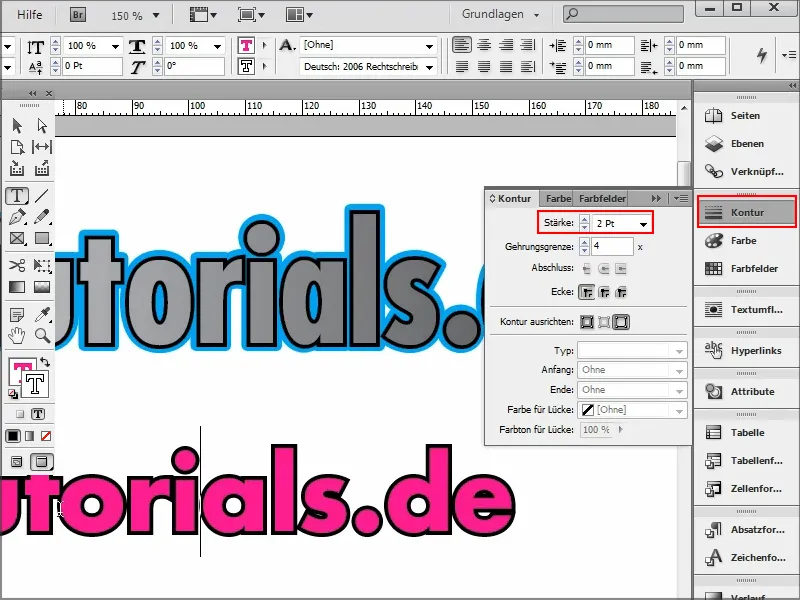Viewport: 800px width, 600px height.
Task: Apply gradient swatch button
Action: click(x=30, y=436)
